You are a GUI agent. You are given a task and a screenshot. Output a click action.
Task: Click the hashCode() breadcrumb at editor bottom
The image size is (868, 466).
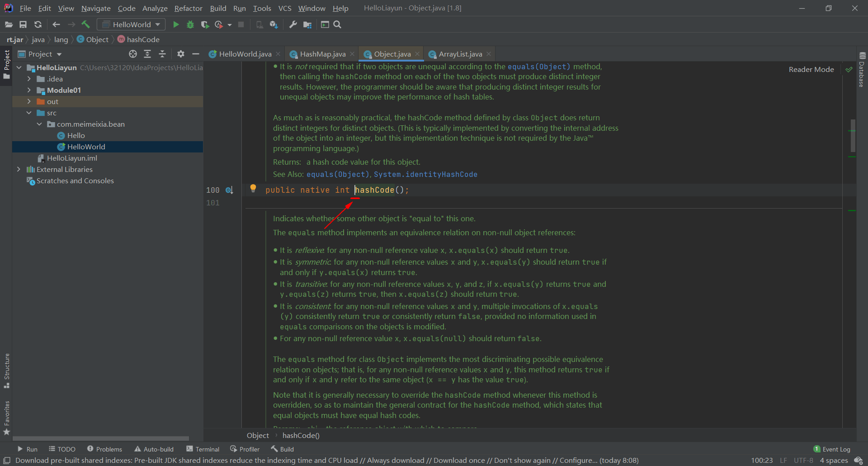(301, 435)
